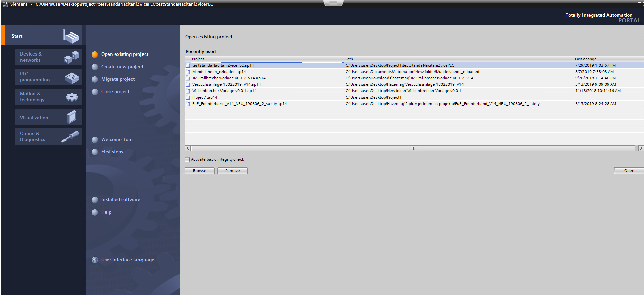This screenshot has height=295, width=644.
Task: Enable the Activate basic integrity check checkbox
Action: coord(187,159)
